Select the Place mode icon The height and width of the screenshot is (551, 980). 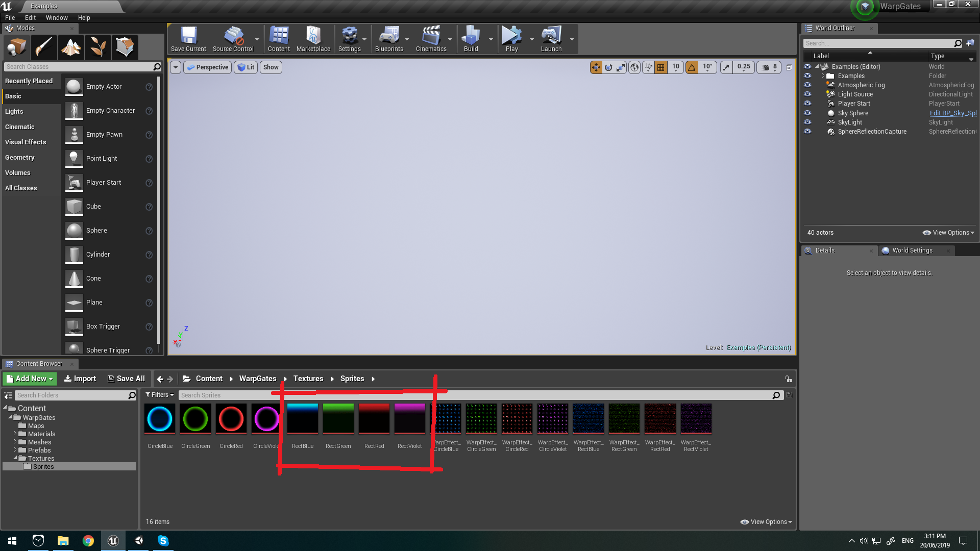(16, 47)
